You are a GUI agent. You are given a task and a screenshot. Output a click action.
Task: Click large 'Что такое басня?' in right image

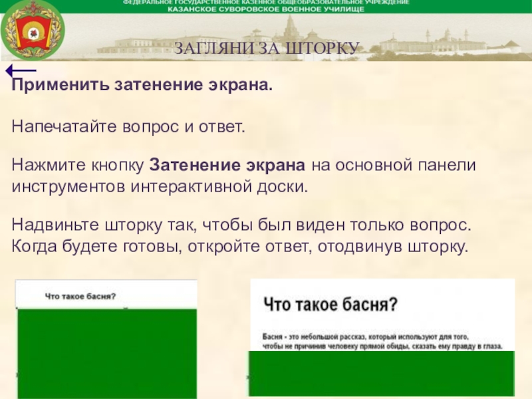point(330,304)
